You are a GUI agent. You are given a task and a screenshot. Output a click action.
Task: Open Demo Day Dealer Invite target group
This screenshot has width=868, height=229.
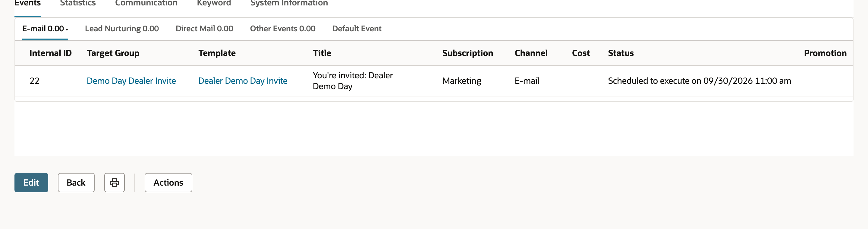[x=131, y=81]
